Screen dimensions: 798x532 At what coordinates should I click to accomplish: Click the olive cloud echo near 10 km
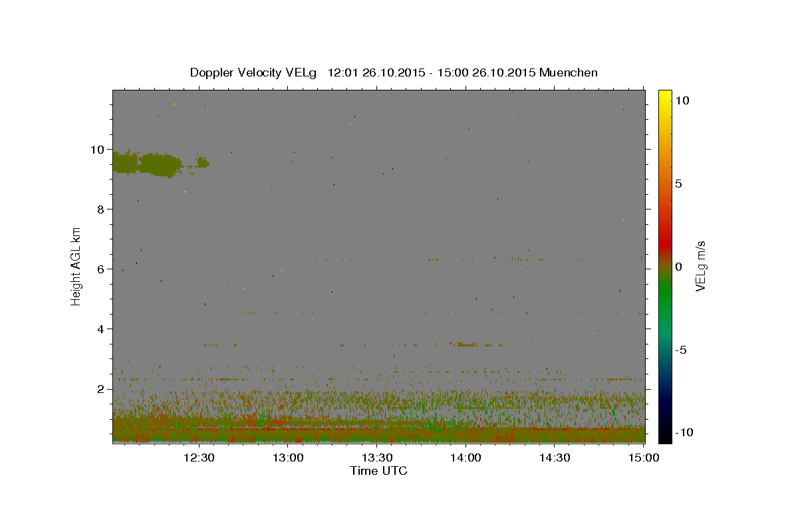pos(146,164)
